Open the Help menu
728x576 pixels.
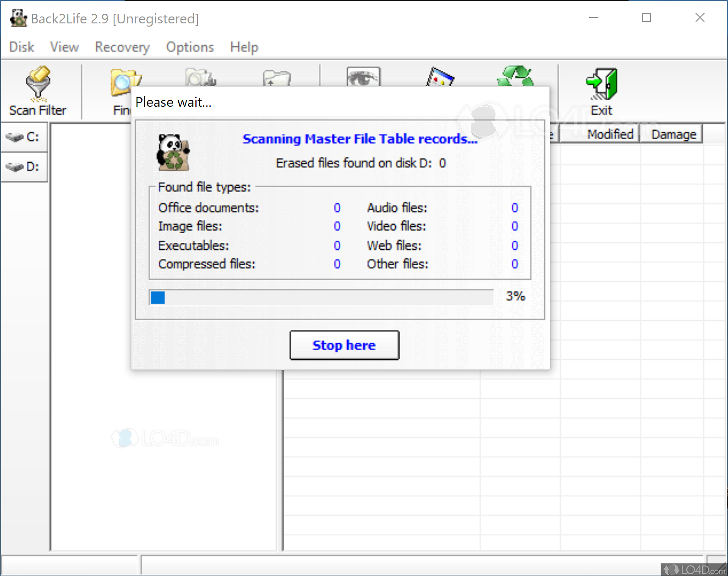(244, 47)
